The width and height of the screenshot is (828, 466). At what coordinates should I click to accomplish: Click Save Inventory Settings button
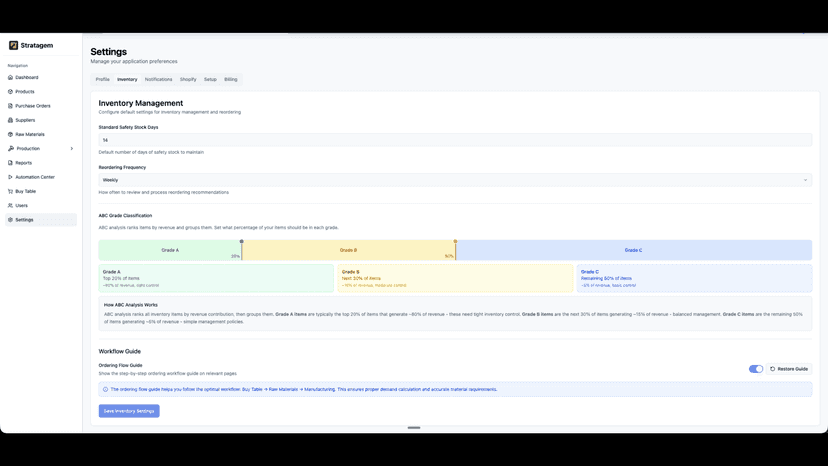tap(129, 411)
